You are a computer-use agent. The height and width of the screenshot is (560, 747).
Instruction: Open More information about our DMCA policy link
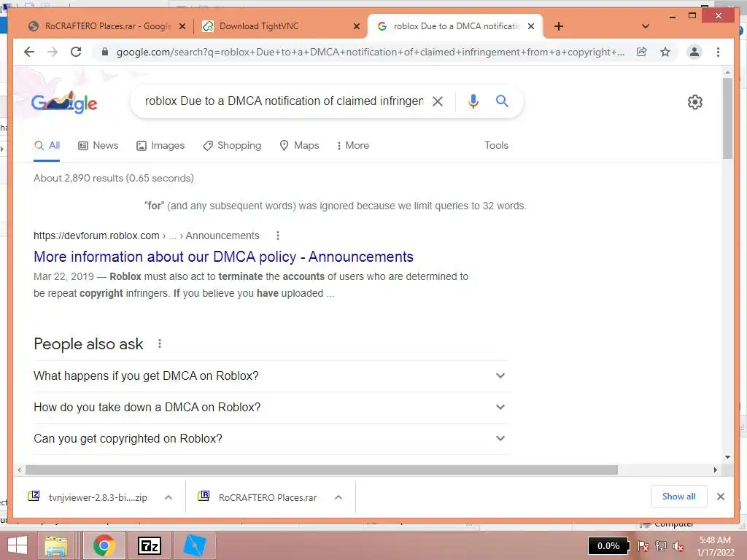[x=223, y=257]
